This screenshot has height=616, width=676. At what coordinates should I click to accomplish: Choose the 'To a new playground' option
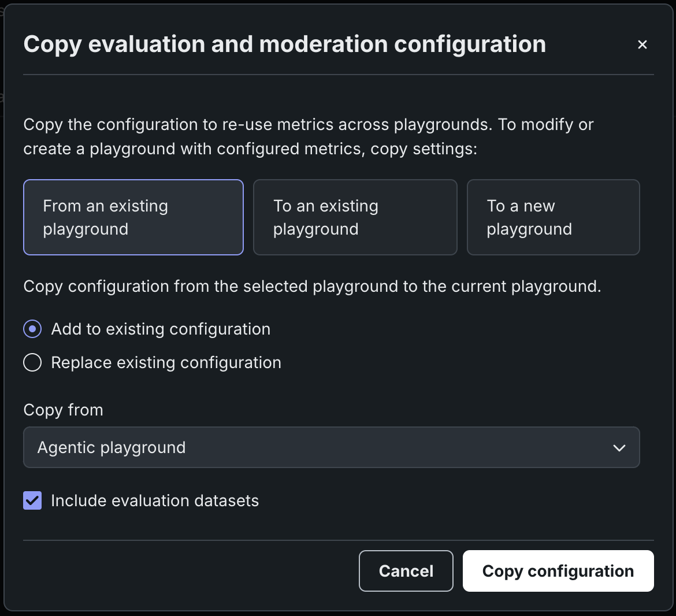pos(553,217)
